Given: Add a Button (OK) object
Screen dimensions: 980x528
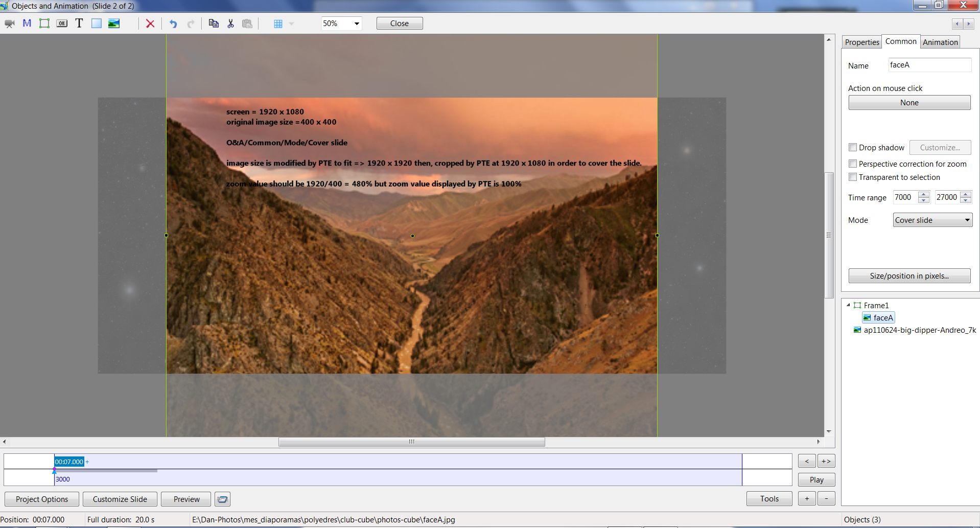Looking at the screenshot, I should point(62,24).
